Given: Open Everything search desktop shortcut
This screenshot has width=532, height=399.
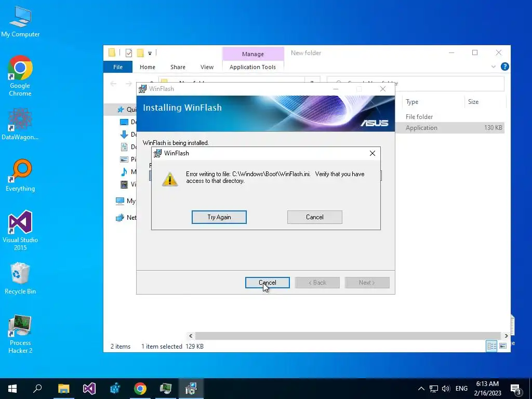Looking at the screenshot, I should click(20, 175).
